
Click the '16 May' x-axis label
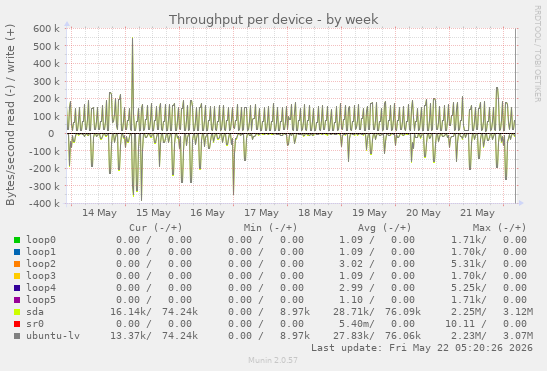[x=208, y=213]
